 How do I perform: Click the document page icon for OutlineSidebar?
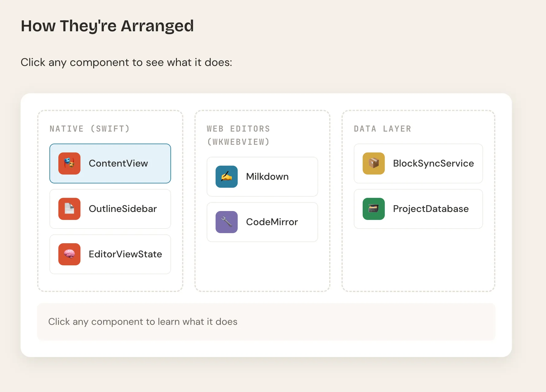[x=69, y=209]
